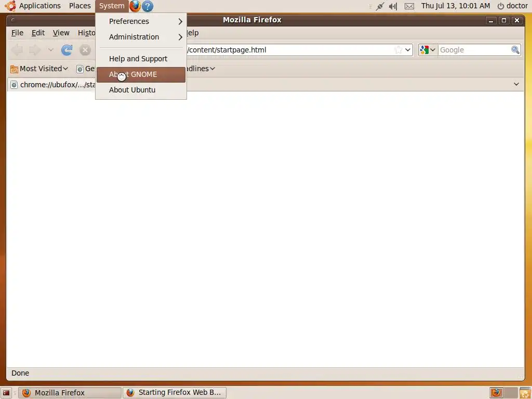Open the Google search engine selector
Screen dimensions: 532x399
coord(428,50)
